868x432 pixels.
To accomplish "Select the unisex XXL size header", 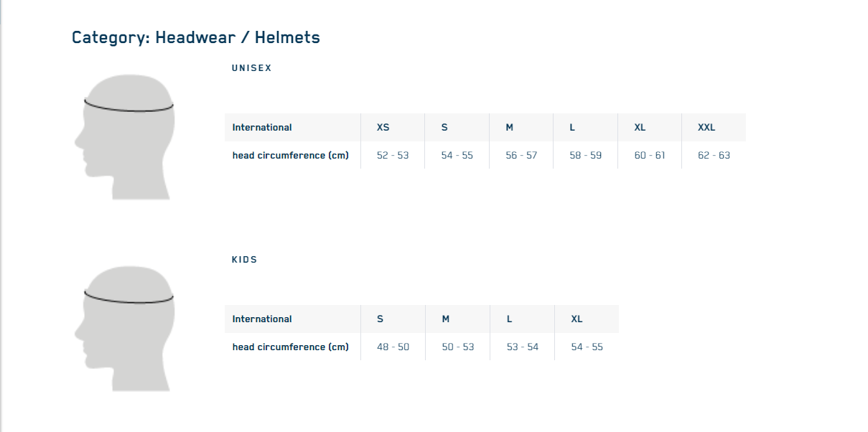I will point(706,128).
